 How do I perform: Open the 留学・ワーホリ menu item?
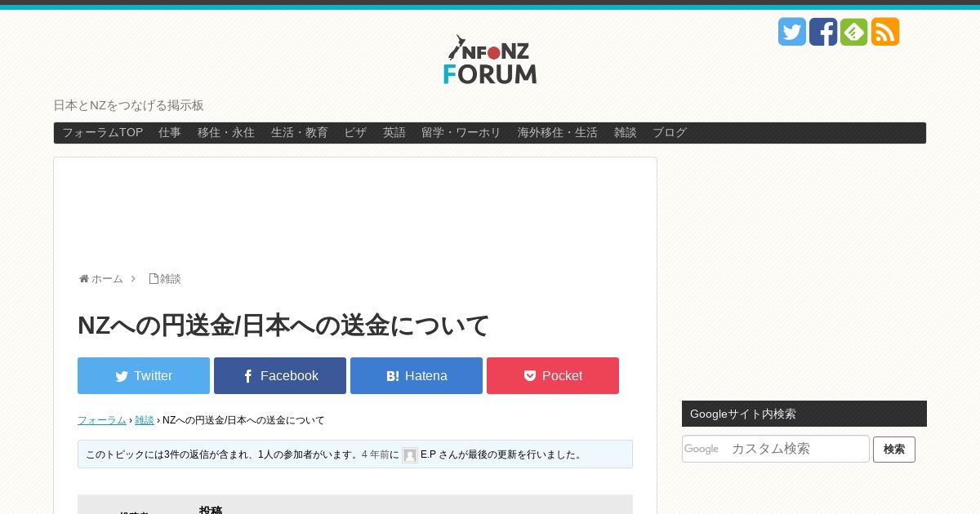coord(461,133)
